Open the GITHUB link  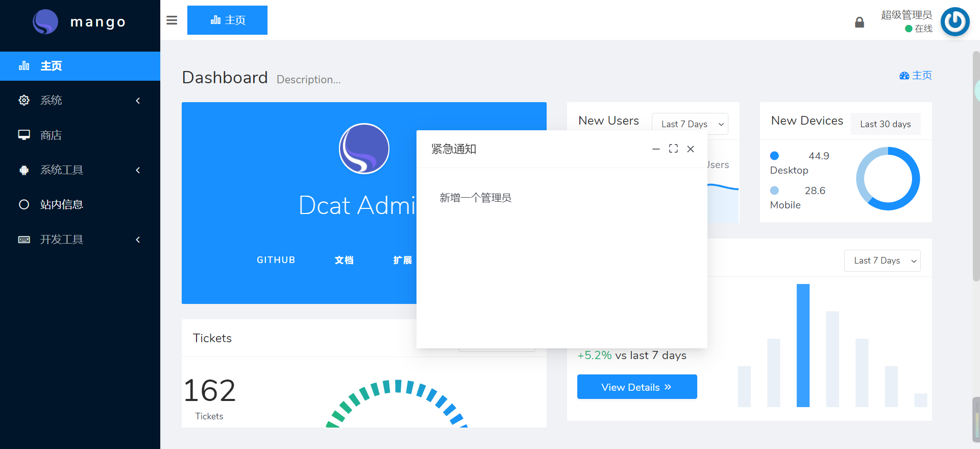click(276, 260)
